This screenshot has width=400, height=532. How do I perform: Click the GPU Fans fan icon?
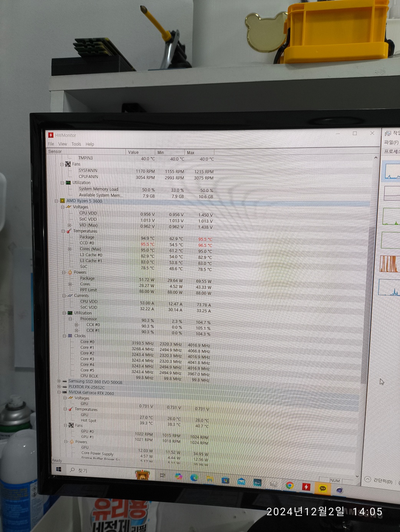pyautogui.click(x=71, y=425)
